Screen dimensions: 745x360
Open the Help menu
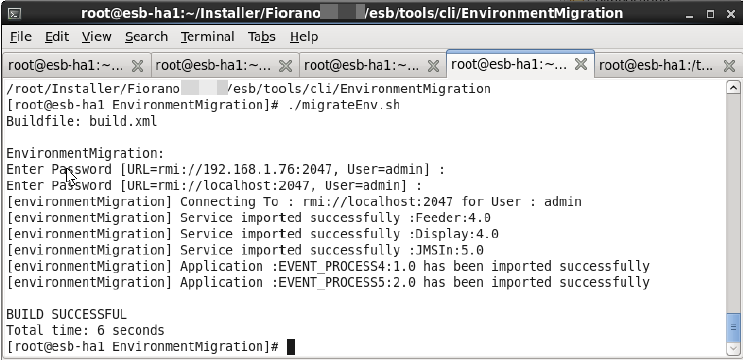click(x=304, y=37)
